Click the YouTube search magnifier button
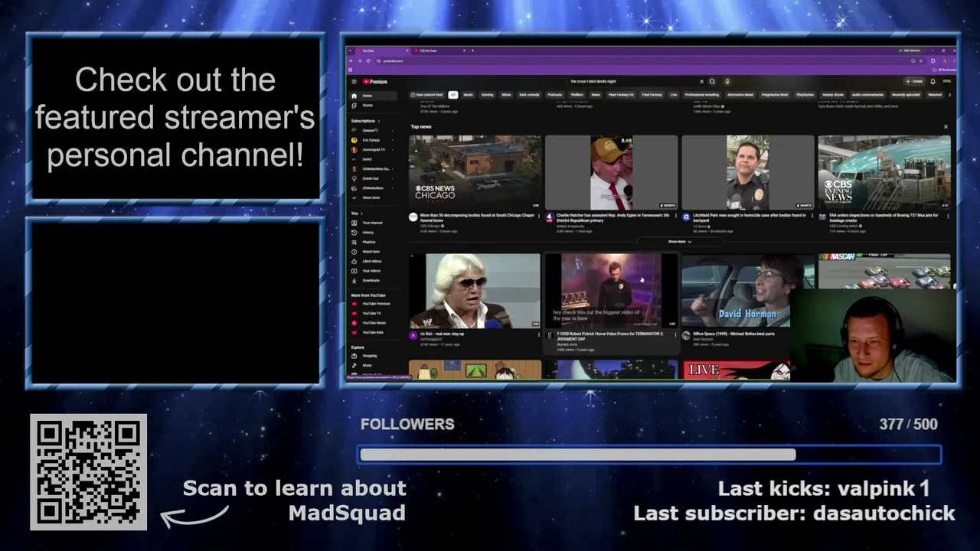980x551 pixels. [x=712, y=81]
